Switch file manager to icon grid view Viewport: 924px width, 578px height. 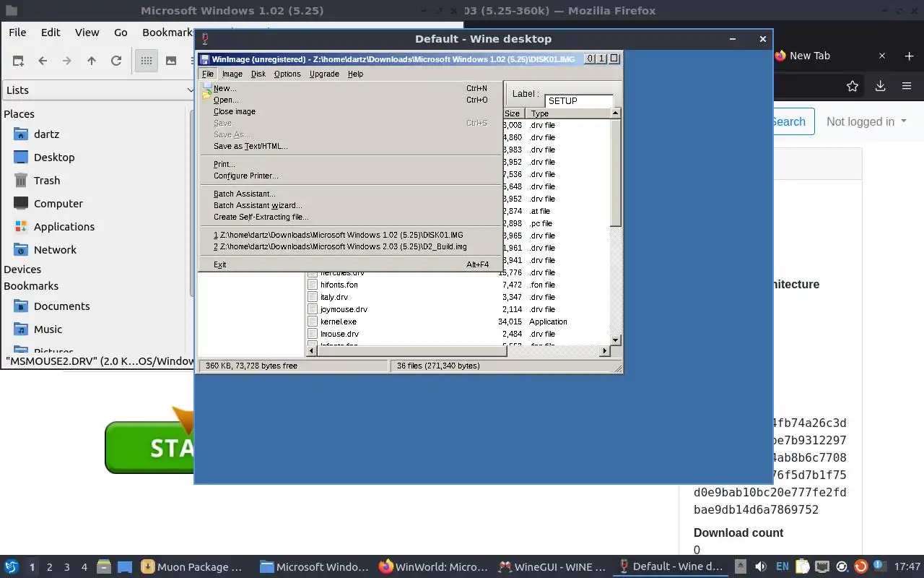point(147,61)
